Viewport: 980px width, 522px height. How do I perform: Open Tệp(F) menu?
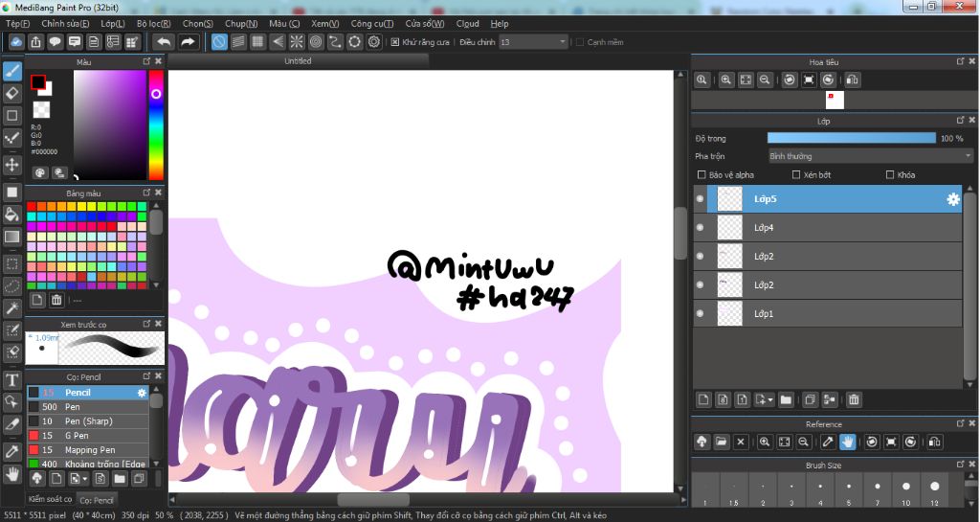(17, 24)
